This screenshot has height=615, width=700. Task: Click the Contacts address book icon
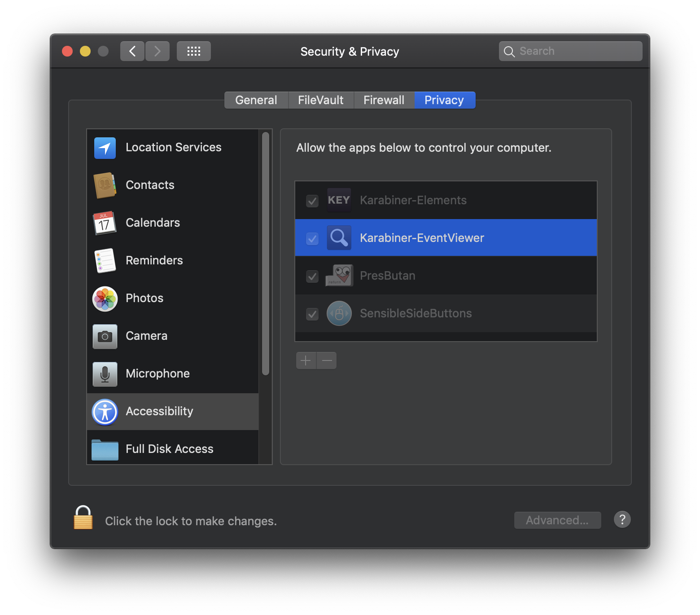point(105,185)
